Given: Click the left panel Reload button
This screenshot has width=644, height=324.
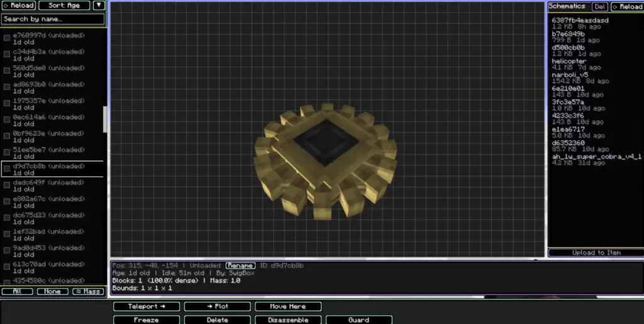Looking at the screenshot, I should click(18, 5).
